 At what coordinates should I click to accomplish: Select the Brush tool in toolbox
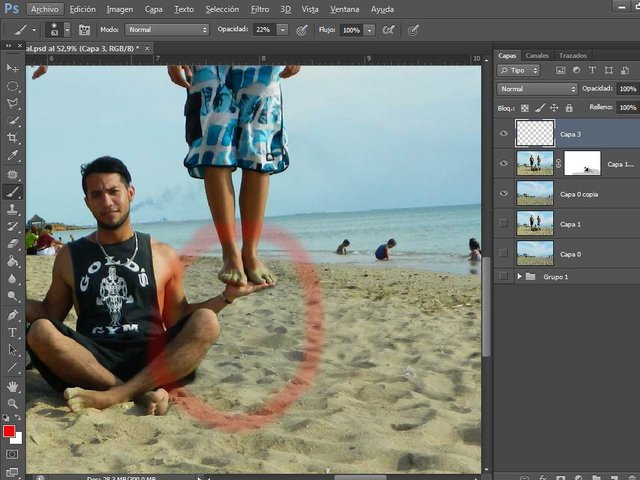(12, 191)
